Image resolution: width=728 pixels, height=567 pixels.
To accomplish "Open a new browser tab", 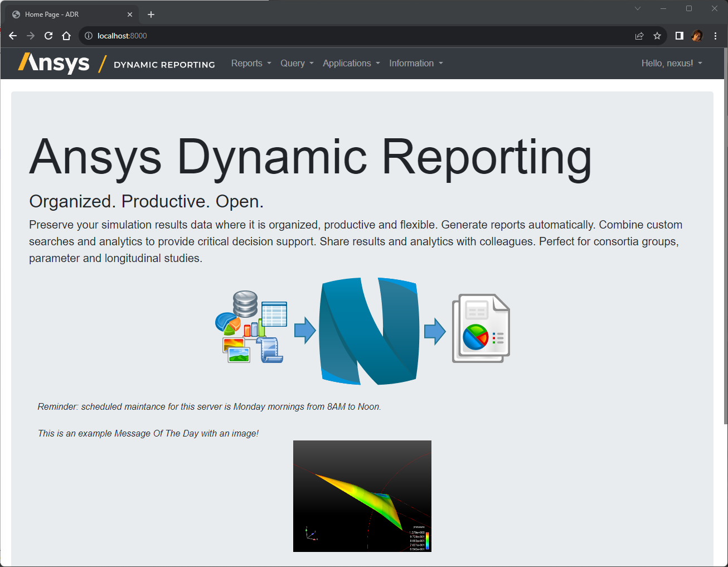I will click(x=151, y=14).
